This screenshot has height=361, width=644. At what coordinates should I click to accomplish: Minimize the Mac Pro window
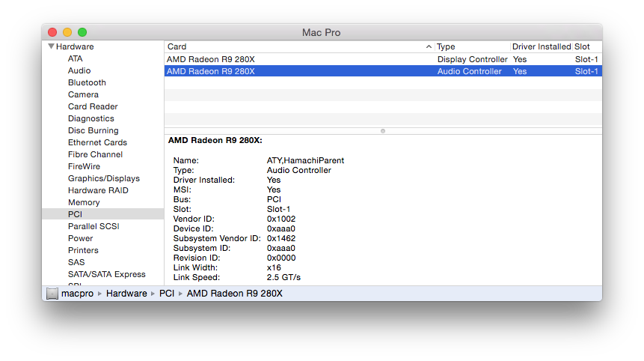pos(67,32)
